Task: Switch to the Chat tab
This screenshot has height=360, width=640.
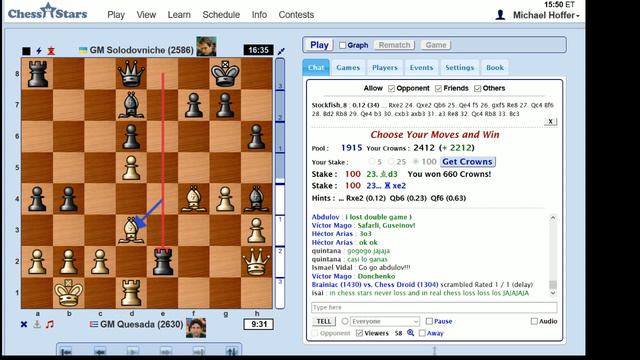Action: 316,68
